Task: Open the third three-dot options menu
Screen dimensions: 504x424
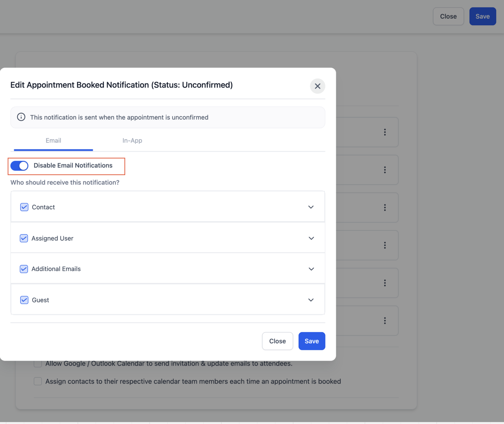Action: tap(385, 208)
